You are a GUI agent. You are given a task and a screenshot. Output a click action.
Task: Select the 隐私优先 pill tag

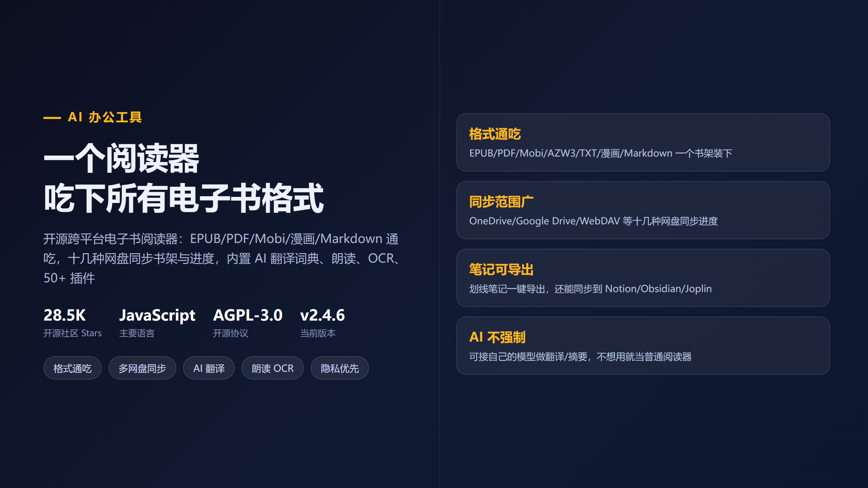pyautogui.click(x=340, y=368)
